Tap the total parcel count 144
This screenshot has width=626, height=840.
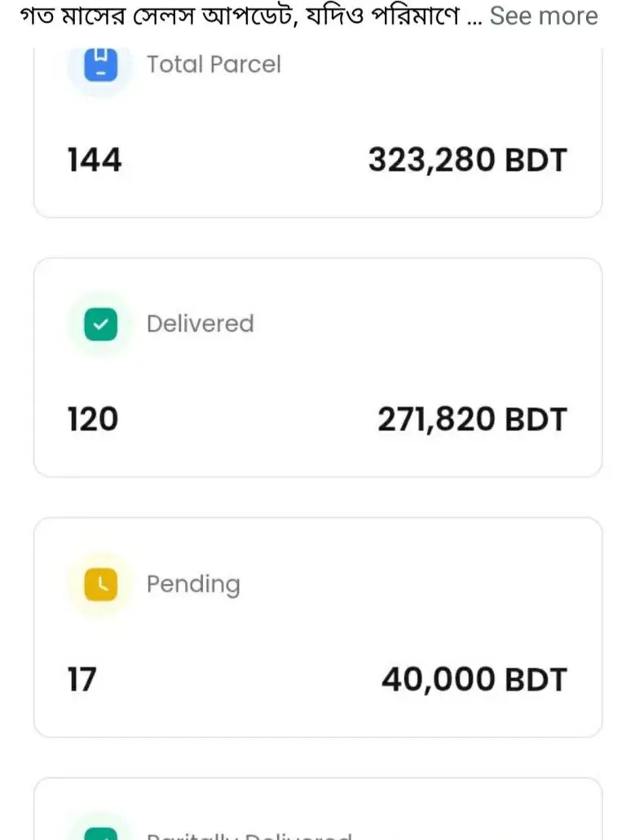click(95, 160)
